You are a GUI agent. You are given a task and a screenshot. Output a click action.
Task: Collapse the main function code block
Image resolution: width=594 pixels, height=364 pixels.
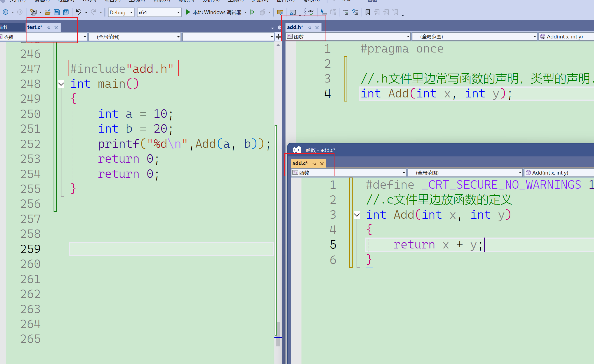tap(61, 84)
